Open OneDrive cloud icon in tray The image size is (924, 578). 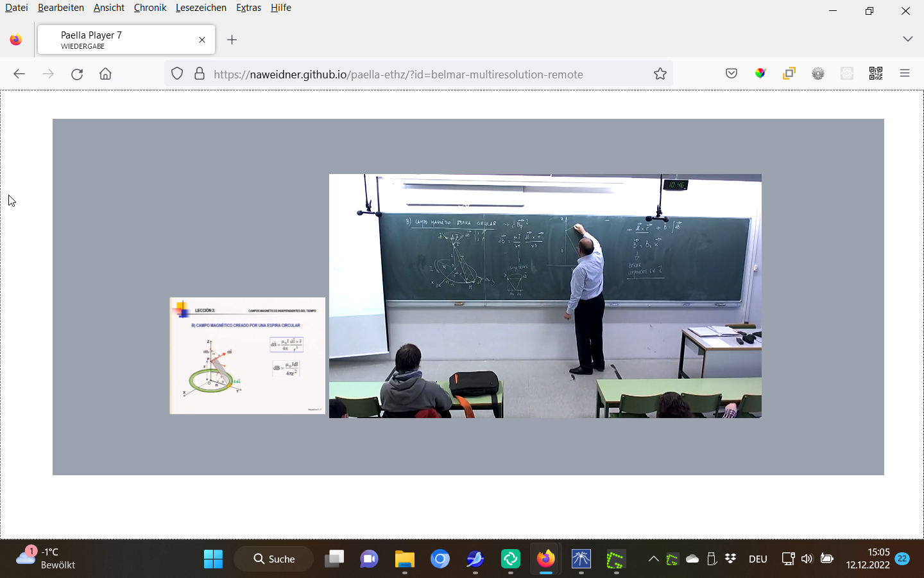pyautogui.click(x=693, y=559)
